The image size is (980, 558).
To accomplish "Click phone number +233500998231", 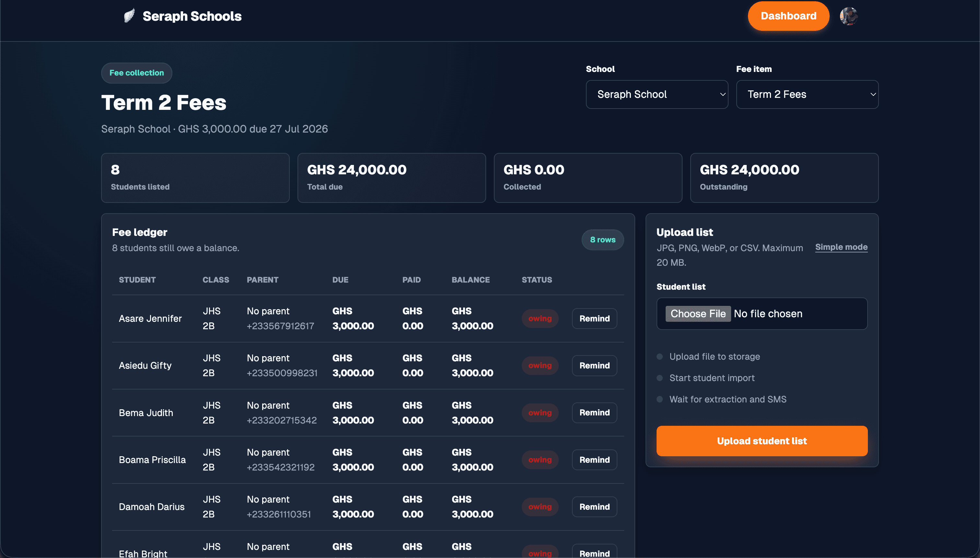I will coord(282,373).
